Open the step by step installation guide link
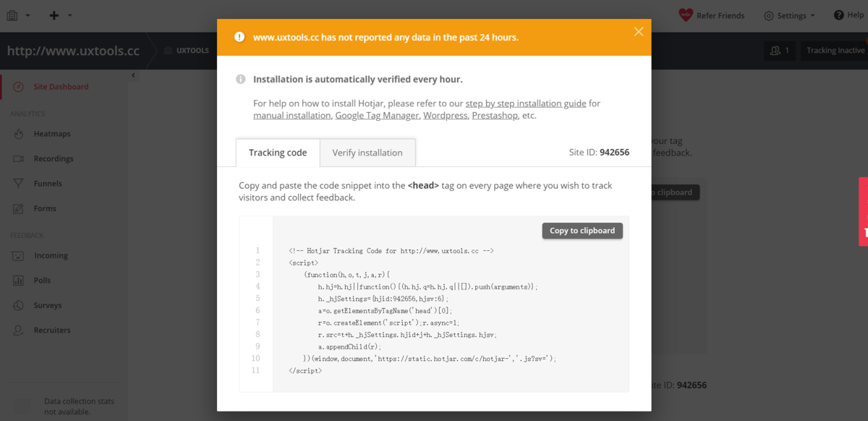868x421 pixels. pyautogui.click(x=526, y=103)
